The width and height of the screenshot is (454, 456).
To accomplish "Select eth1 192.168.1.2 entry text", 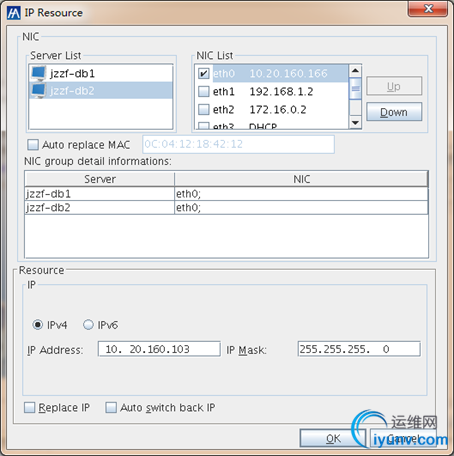I will point(263,91).
